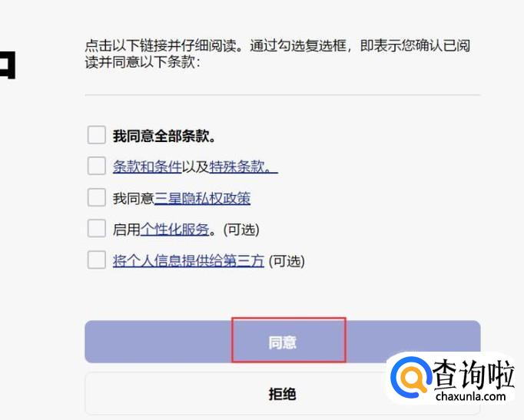Check the 将个人信息提供给第三方 checkbox
Screen dimensions: 524x420
coord(96,260)
